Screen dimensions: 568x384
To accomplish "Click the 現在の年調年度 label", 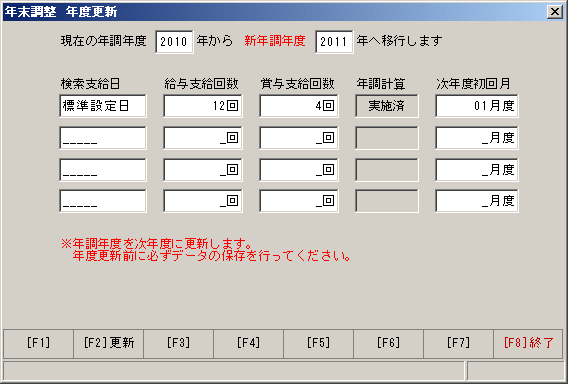I will [104, 41].
